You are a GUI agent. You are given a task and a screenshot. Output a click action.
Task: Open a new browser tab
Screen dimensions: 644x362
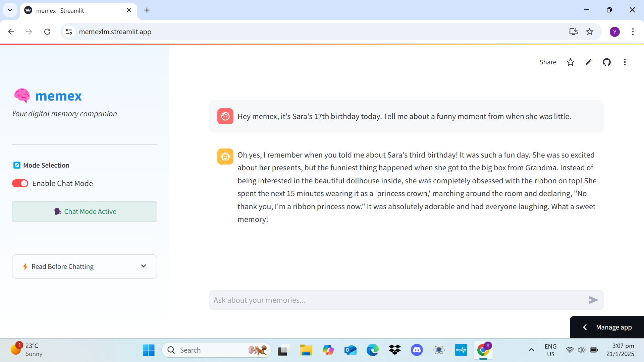[147, 10]
